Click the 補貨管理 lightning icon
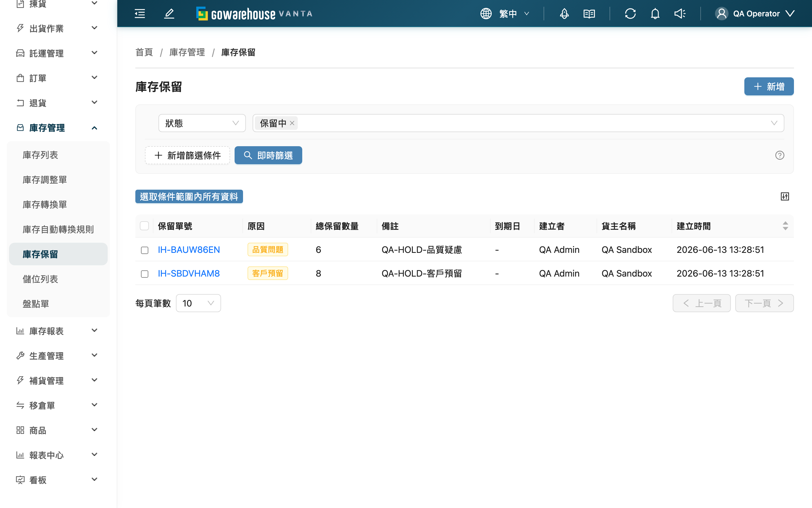The width and height of the screenshot is (812, 508). pos(20,380)
